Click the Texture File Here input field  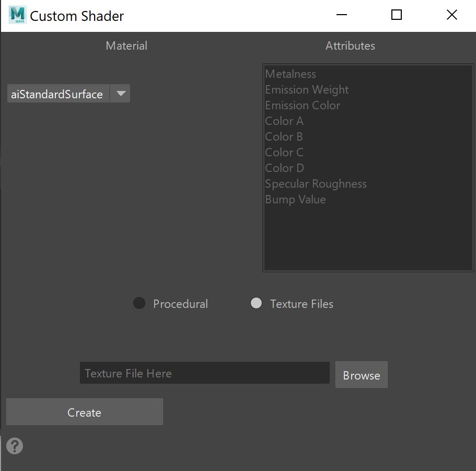point(204,373)
